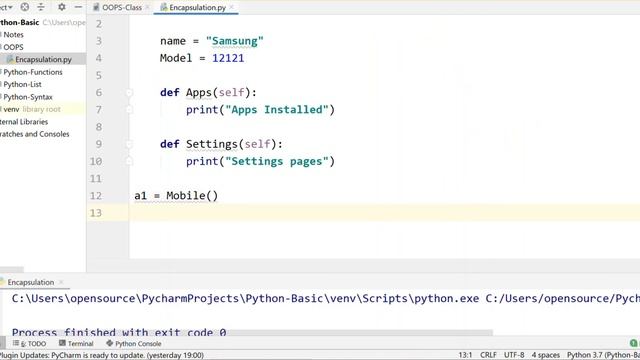Screen dimensions: 640x360
Task: Click the collapse all icon in Project toolbar
Action: (x=41, y=7)
